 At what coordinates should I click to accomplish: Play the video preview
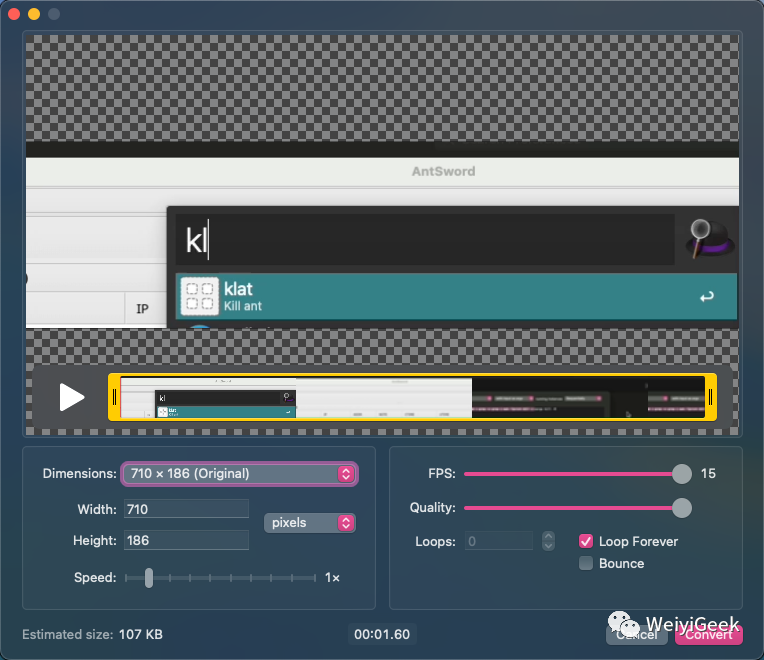[x=72, y=397]
